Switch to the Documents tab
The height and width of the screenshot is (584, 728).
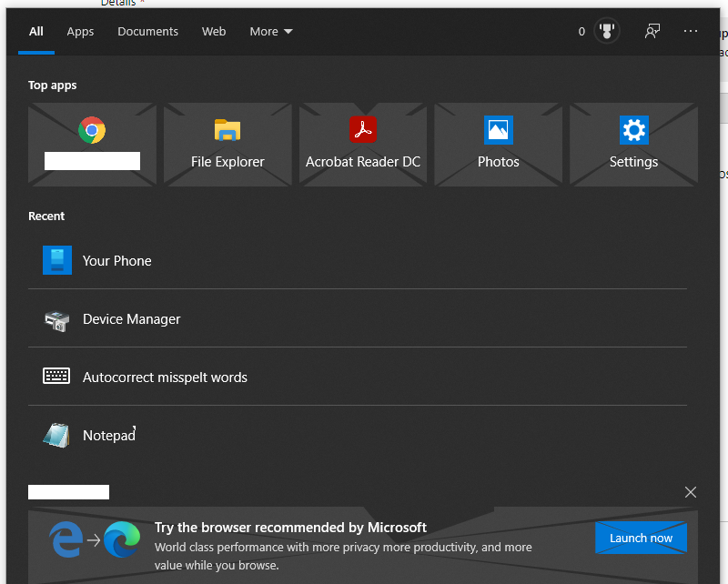[147, 32]
